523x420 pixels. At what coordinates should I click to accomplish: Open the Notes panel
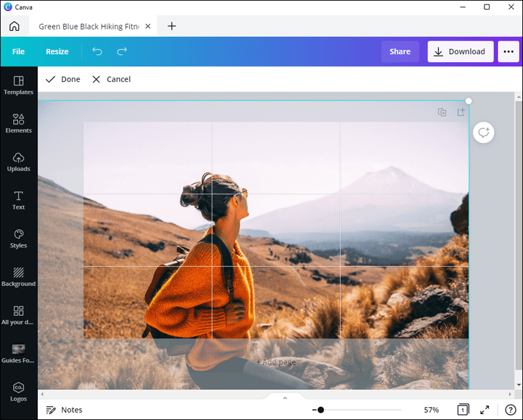(x=64, y=410)
